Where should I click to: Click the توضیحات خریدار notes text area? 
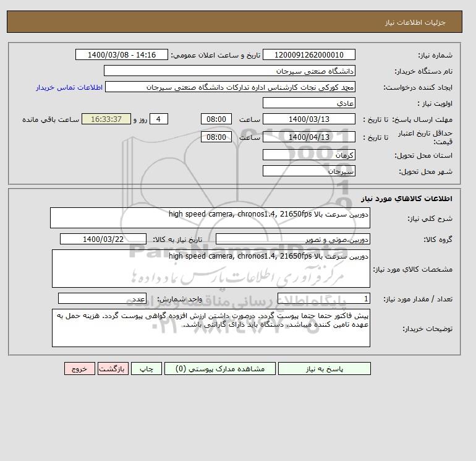(211, 328)
